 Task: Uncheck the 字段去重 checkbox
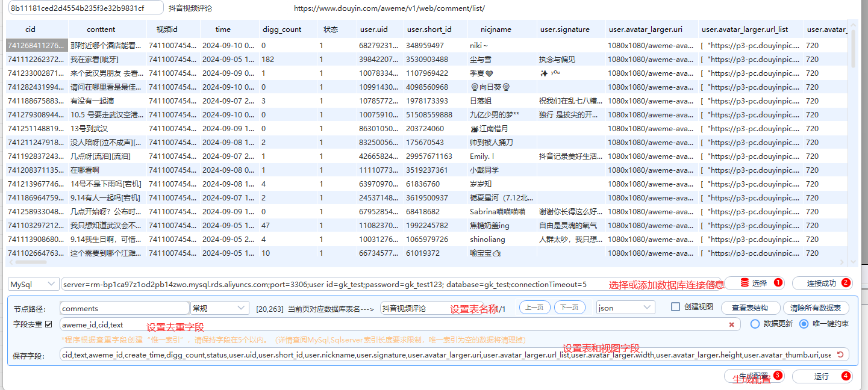(49, 324)
